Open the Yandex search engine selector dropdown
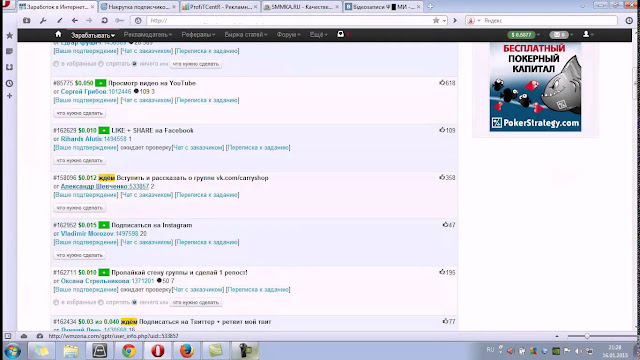The height and width of the screenshot is (360, 640). (x=474, y=20)
